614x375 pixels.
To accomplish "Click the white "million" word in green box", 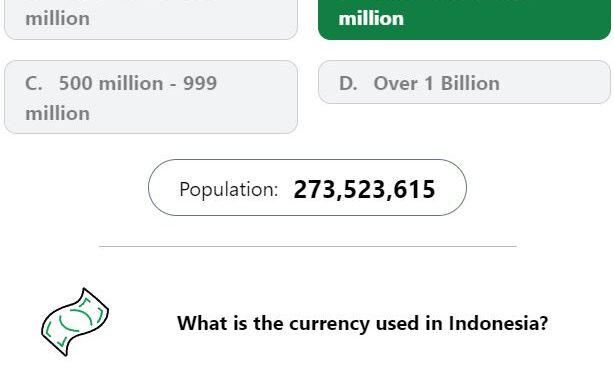I will pos(371,19).
